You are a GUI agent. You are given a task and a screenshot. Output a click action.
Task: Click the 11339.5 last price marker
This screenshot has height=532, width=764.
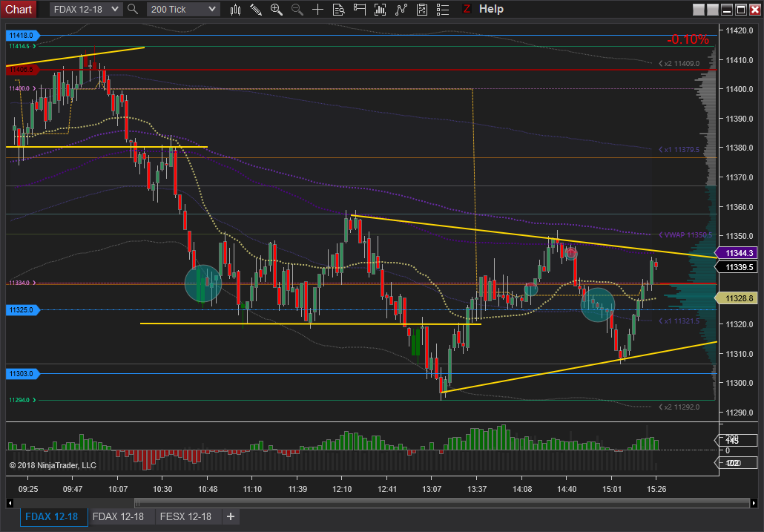[x=737, y=267]
